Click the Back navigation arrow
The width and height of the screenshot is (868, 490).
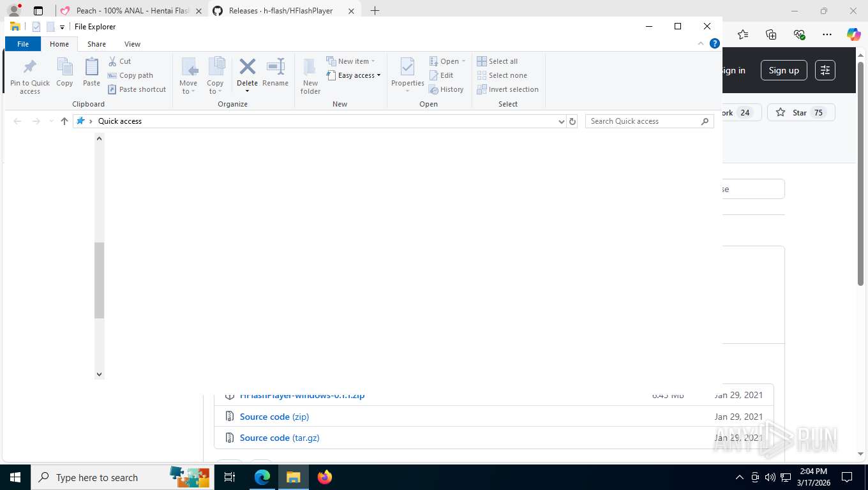point(18,121)
